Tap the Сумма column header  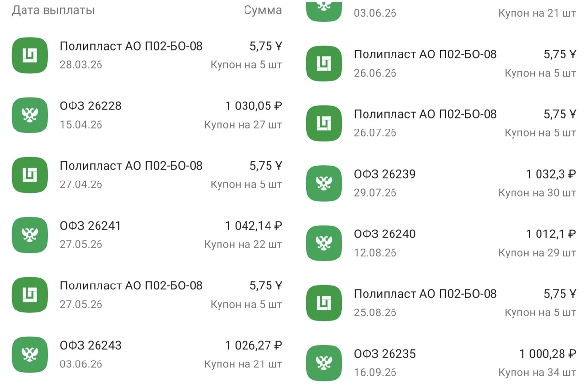click(x=263, y=10)
